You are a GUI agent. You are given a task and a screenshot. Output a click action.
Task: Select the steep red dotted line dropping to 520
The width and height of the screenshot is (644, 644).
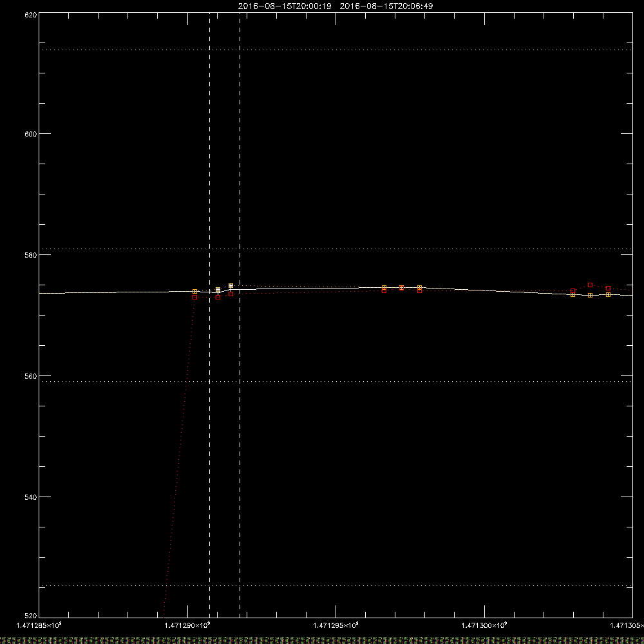[179, 456]
